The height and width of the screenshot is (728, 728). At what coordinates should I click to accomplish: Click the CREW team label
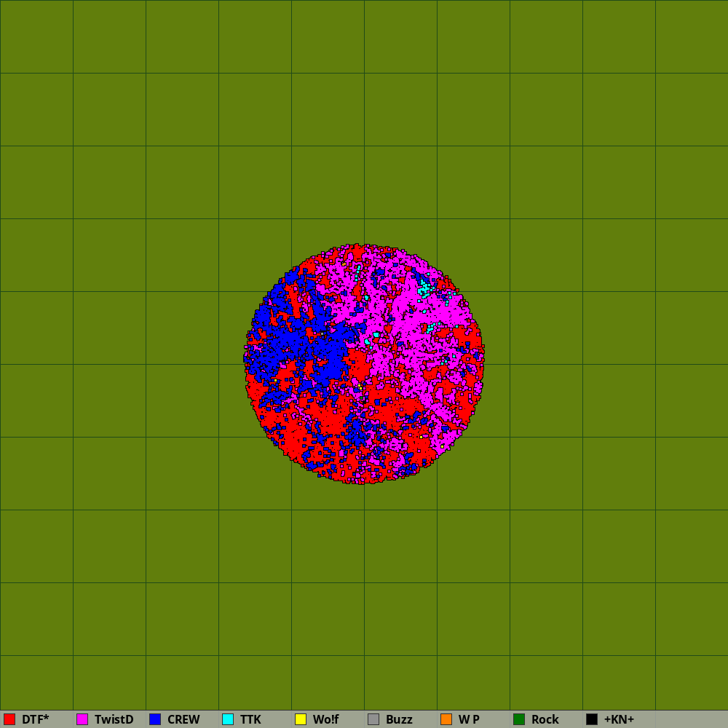[183, 719]
